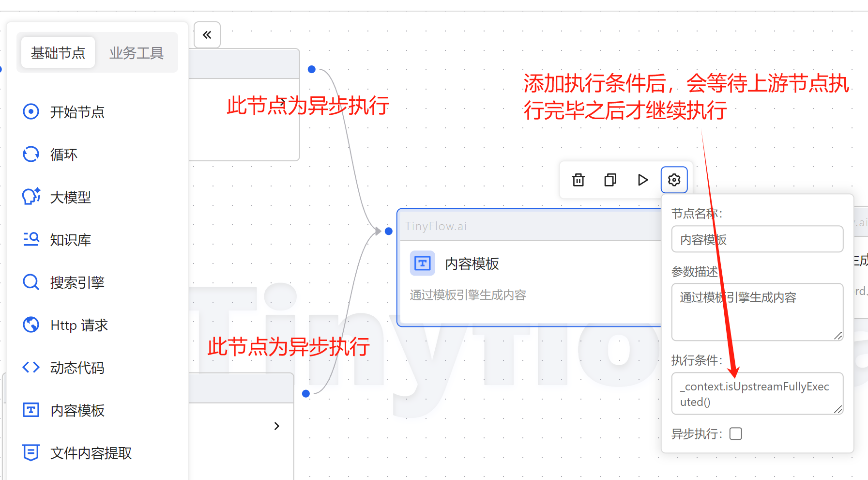Run node with play icon
The image size is (868, 480).
pos(642,180)
